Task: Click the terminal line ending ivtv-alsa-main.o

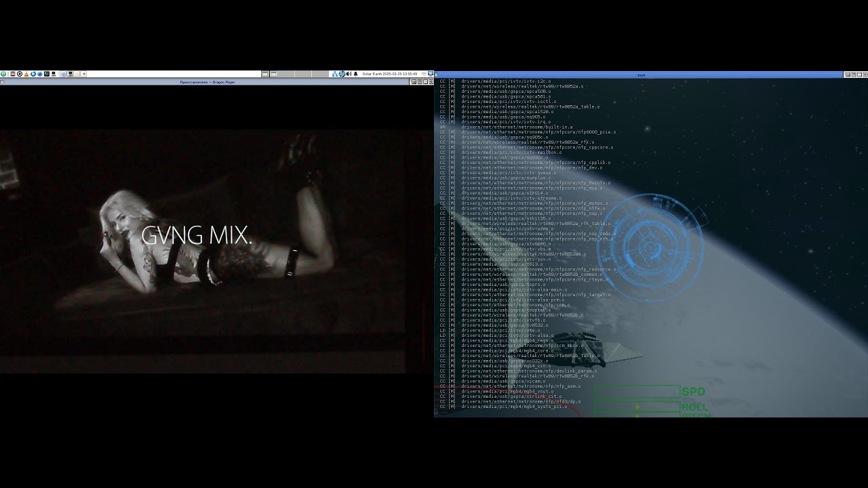Action: coord(503,289)
